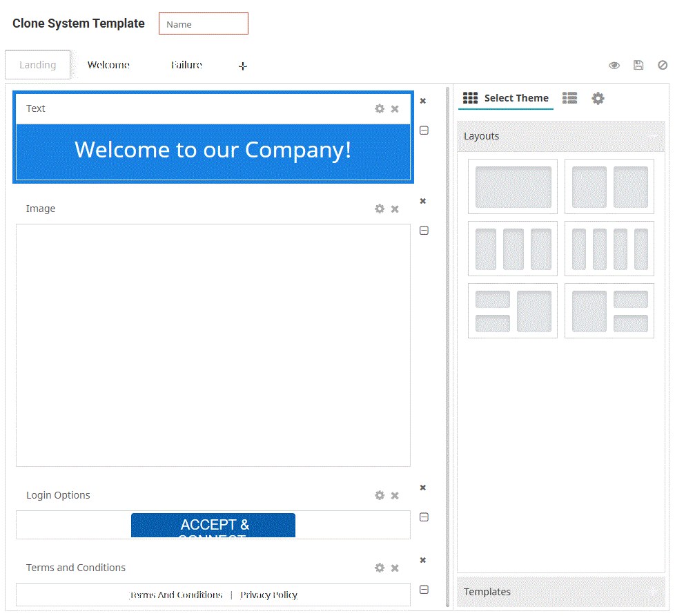Image resolution: width=675 pixels, height=616 pixels.
Task: Save the template via the floppy disk icon
Action: (638, 64)
